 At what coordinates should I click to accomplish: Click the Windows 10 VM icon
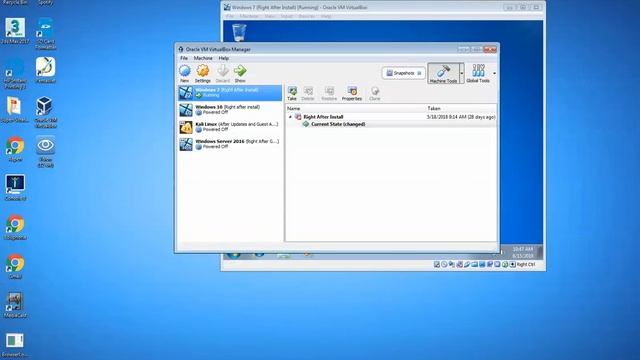(186, 110)
